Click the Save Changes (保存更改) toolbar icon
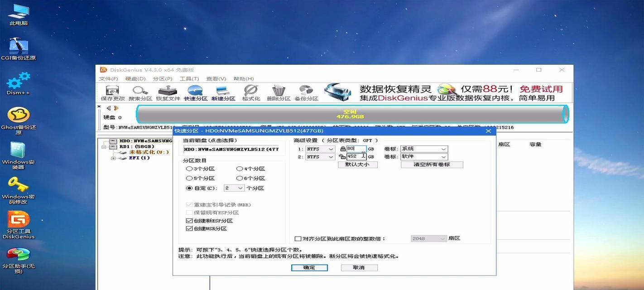The width and height of the screenshot is (644, 290). coord(112,93)
